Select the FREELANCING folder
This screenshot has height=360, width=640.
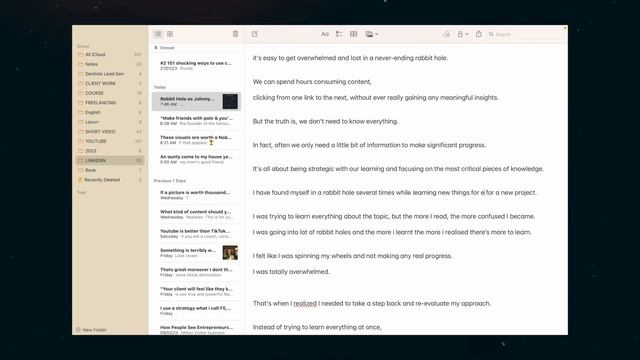[x=110, y=103]
